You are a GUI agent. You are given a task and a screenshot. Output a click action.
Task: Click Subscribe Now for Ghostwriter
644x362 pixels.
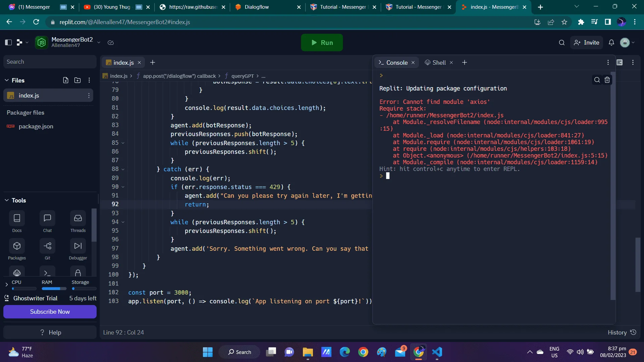(50, 312)
